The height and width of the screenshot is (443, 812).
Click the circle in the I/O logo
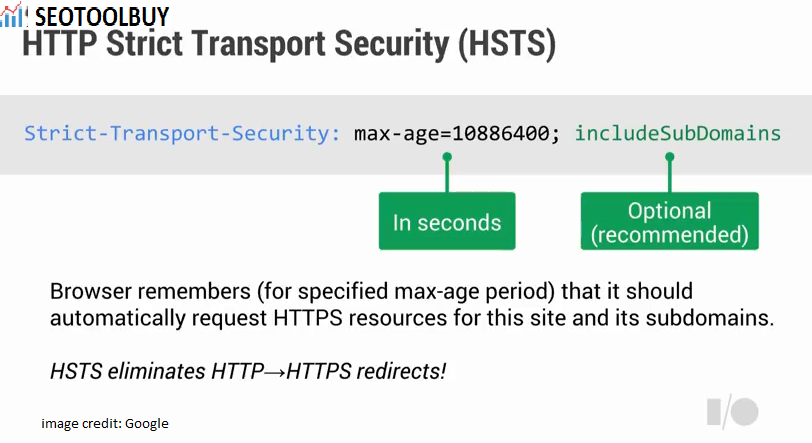click(x=746, y=412)
